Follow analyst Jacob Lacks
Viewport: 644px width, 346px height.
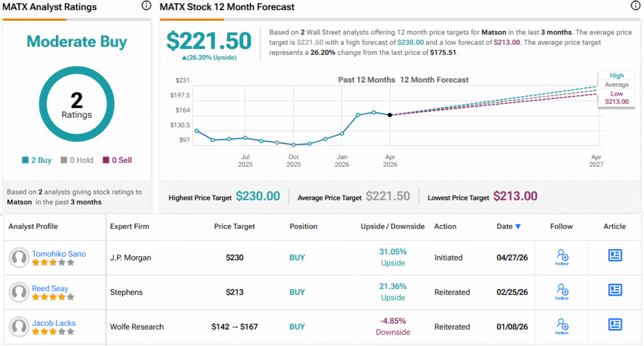(562, 326)
